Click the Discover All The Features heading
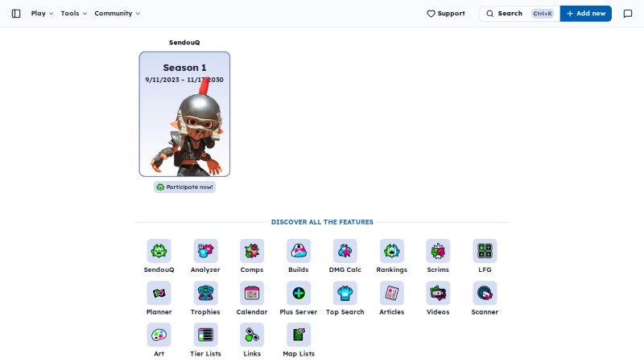 point(322,222)
